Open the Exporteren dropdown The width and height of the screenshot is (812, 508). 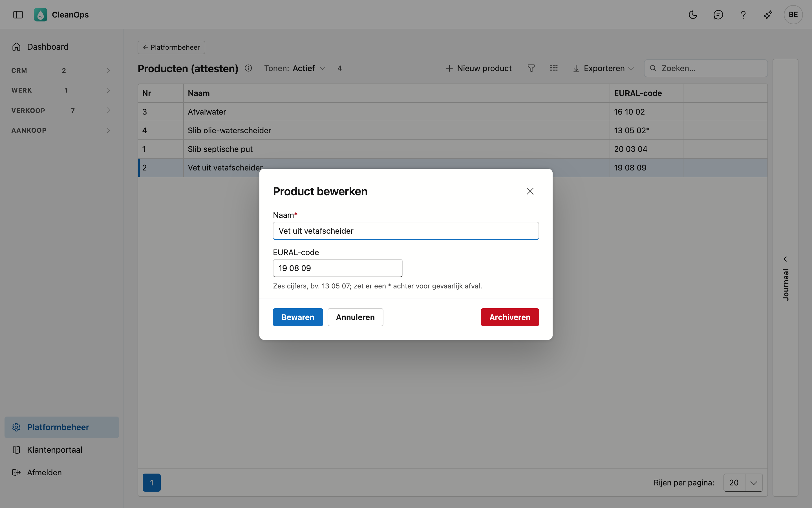point(603,68)
